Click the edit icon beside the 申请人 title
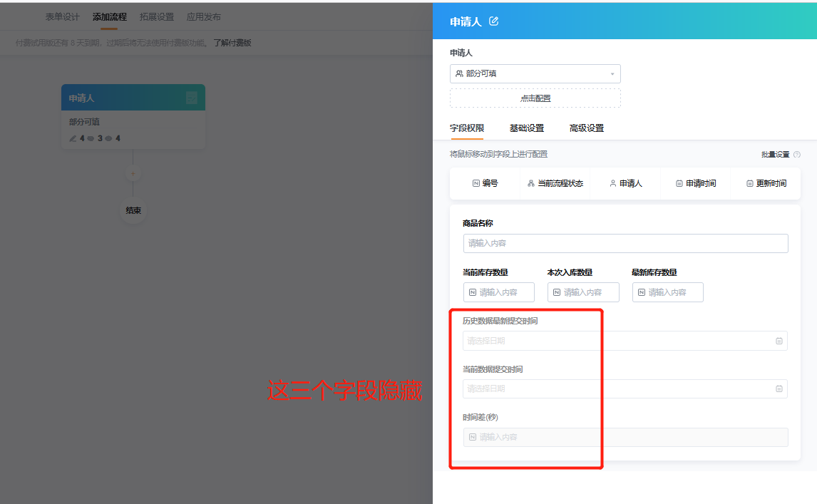817x504 pixels. click(x=493, y=21)
